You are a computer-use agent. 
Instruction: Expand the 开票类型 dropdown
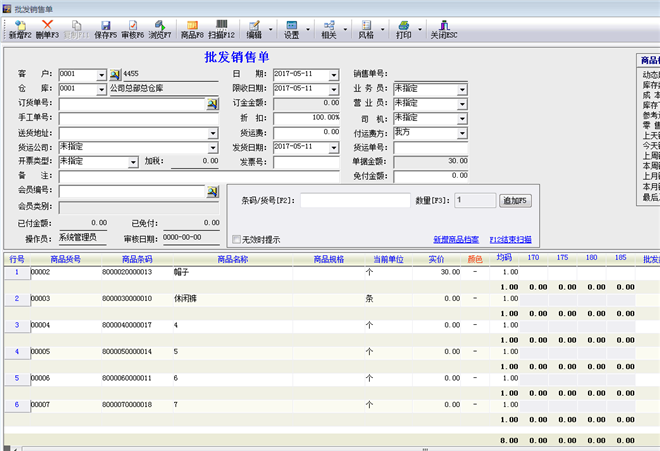pos(133,162)
